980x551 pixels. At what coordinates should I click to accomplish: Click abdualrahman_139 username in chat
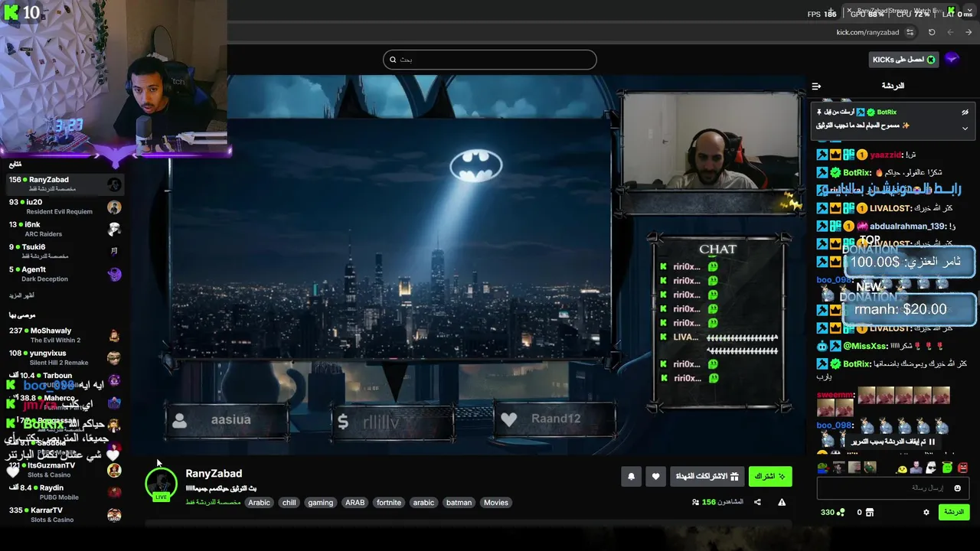tap(909, 227)
